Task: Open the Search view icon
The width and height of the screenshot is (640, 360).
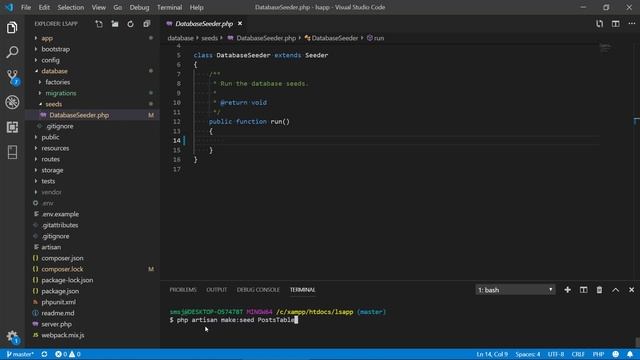Action: pyautogui.click(x=12, y=52)
